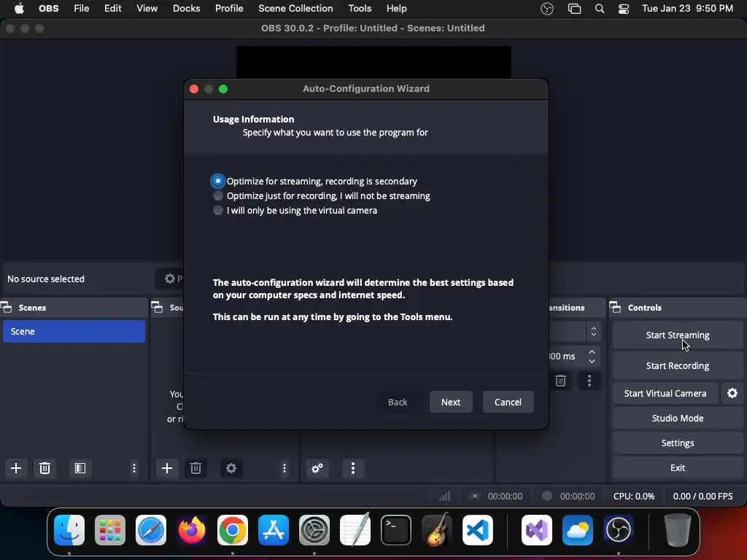
Task: Decrease transition duration with the down stepper arrow
Action: (592, 361)
